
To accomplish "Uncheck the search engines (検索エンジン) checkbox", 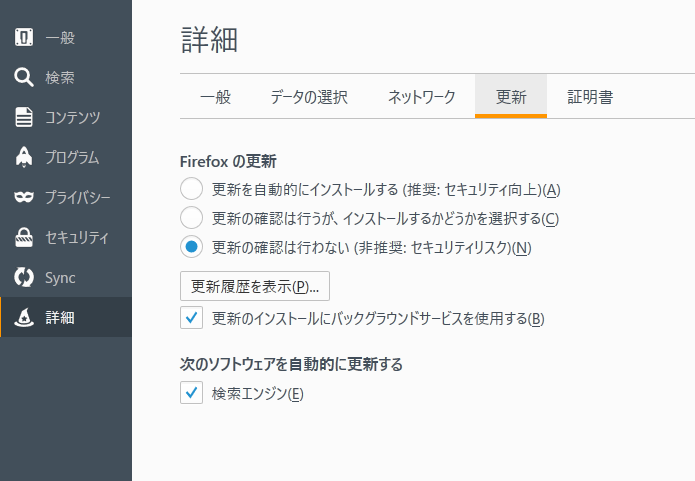I will 191,393.
